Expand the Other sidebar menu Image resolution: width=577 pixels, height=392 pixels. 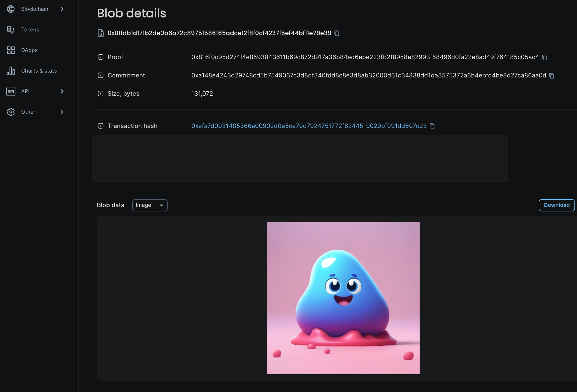[62, 112]
